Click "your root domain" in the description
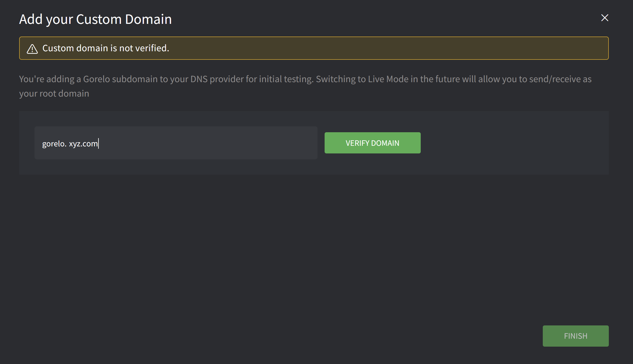Screen dimensions: 633x364 [x=54, y=94]
